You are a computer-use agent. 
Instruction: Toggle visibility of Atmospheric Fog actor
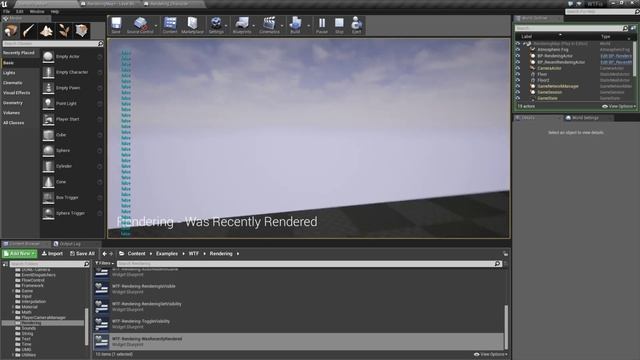point(518,50)
